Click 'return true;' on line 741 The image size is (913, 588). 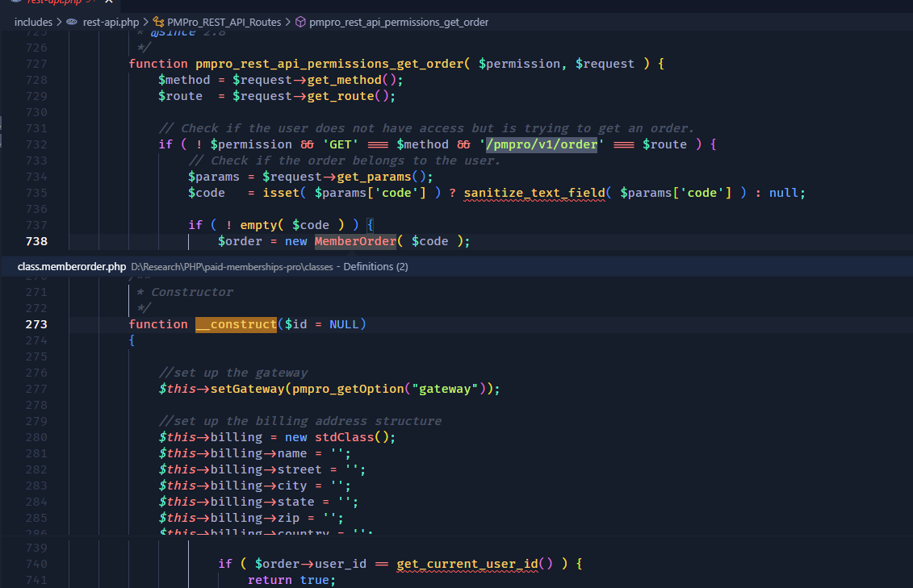click(x=291, y=580)
